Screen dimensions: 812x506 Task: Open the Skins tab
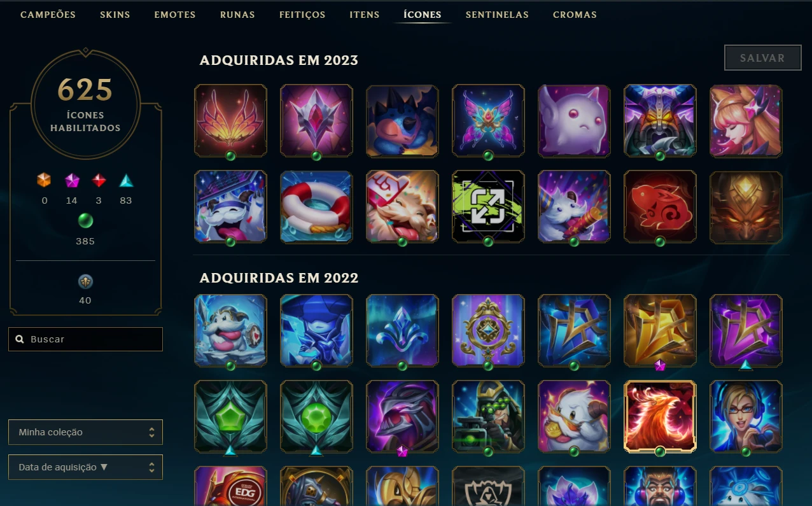(115, 14)
